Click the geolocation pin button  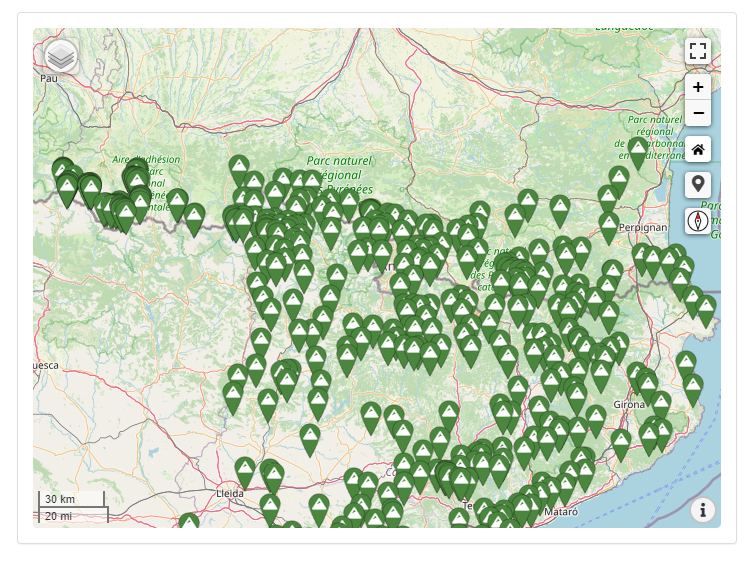click(698, 185)
